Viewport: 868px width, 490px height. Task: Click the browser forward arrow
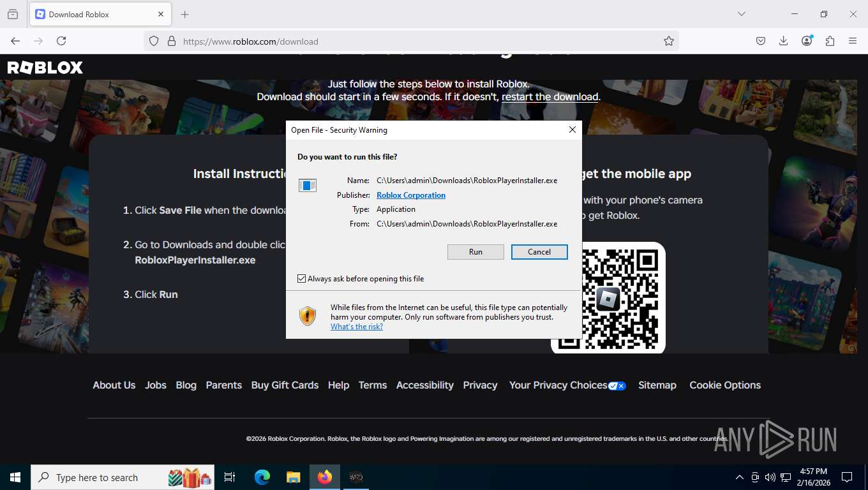38,41
